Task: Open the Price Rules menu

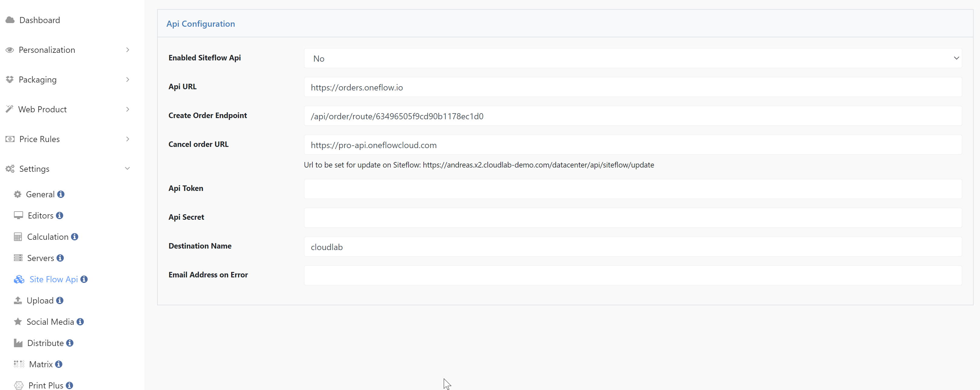Action: coord(39,139)
